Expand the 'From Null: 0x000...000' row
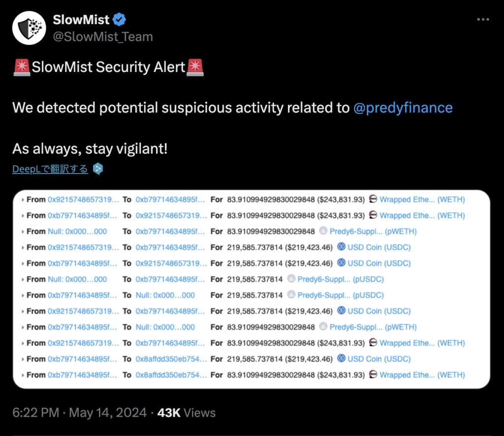Screen dimensions: 504x436 pyautogui.click(x=24, y=231)
